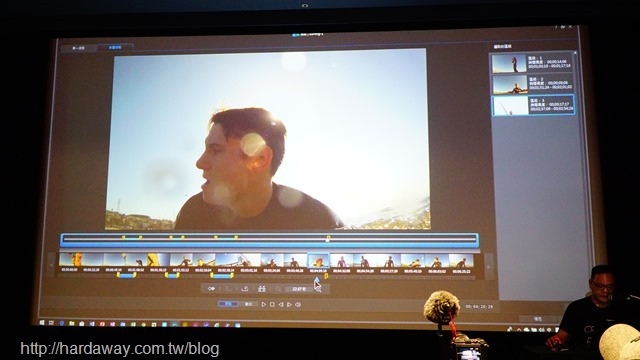Step forward one frame with next-frame arrow
Viewport: 640px width, 360px height.
click(x=289, y=304)
